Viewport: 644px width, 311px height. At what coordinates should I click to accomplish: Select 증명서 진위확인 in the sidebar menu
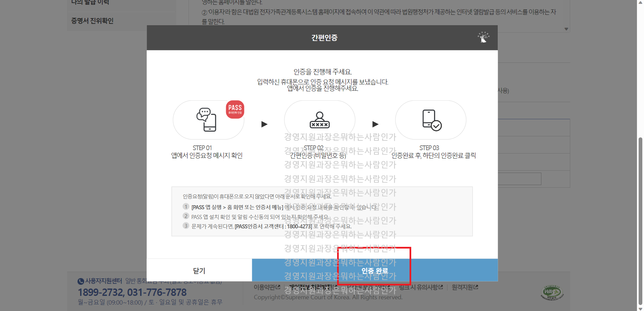[x=92, y=20]
